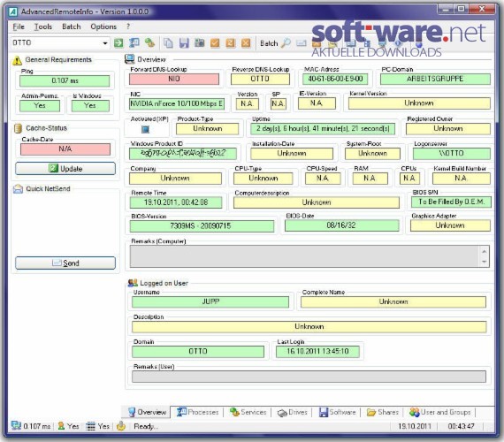Click the magnifier icon beside Batch
This screenshot has width=504, height=442.
click(x=286, y=42)
